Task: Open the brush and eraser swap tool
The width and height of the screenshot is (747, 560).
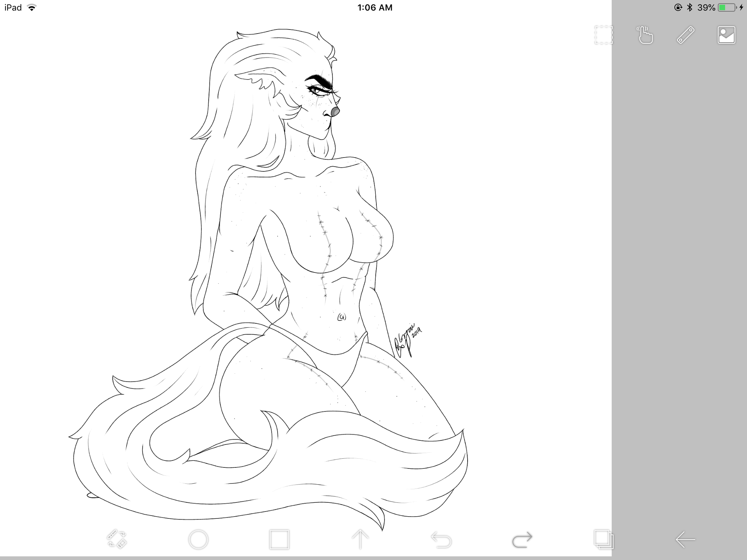Action: click(117, 539)
